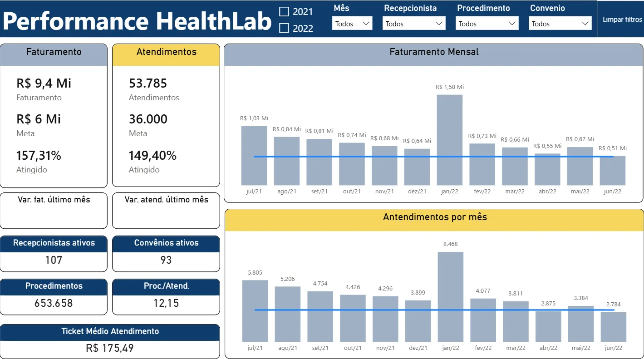
Task: Check the 2021 year checkbox
Action: [284, 11]
